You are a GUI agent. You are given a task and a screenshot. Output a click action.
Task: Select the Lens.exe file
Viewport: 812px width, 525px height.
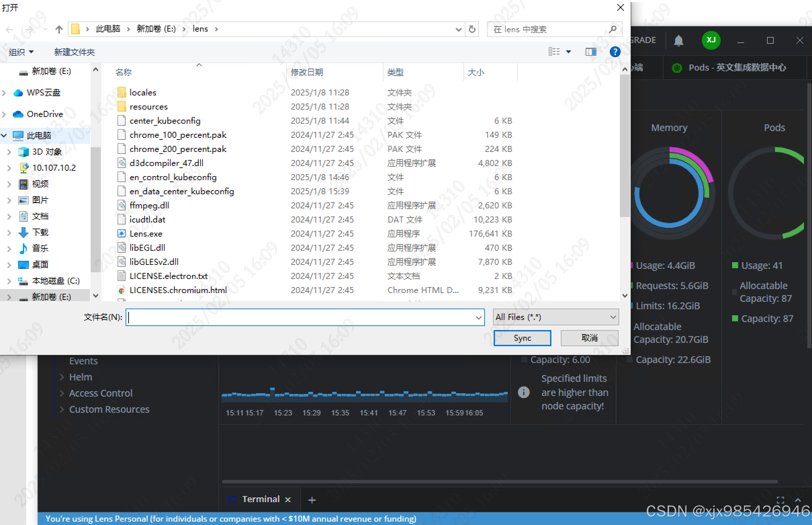(146, 234)
